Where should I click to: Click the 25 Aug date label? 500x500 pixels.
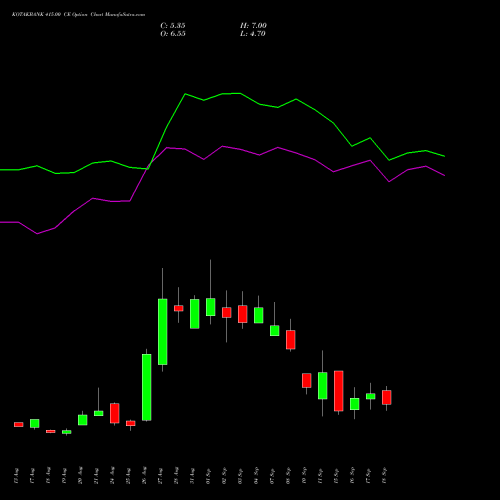(x=128, y=475)
